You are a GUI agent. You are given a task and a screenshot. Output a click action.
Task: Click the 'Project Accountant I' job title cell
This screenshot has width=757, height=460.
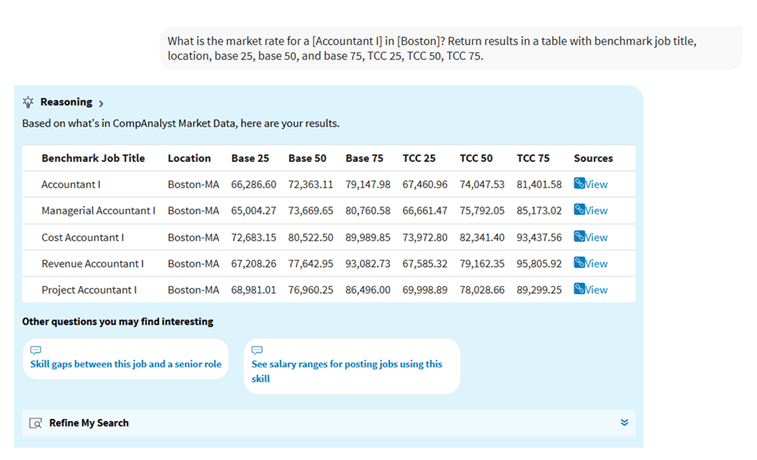pyautogui.click(x=89, y=290)
